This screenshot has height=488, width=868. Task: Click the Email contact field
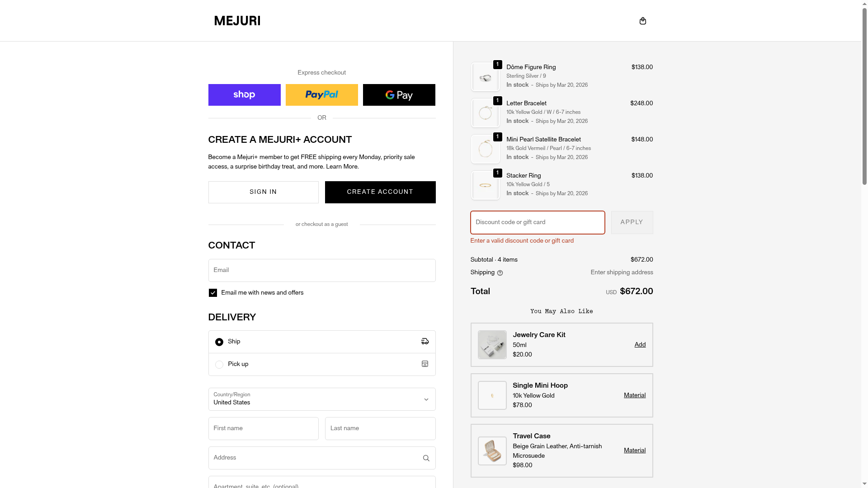[321, 270]
